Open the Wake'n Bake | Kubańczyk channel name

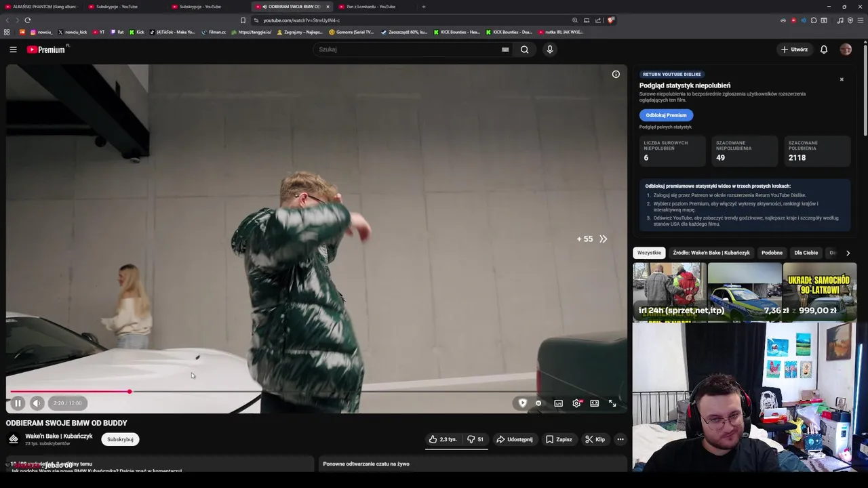pos(59,436)
